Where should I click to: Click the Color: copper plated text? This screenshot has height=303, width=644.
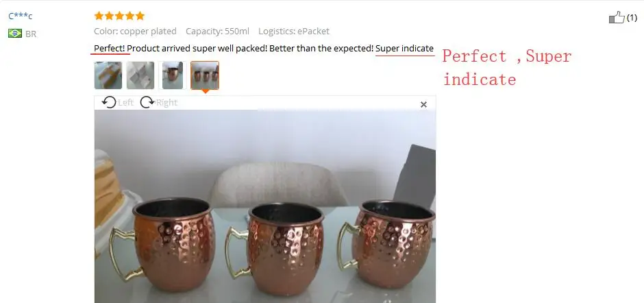point(135,32)
